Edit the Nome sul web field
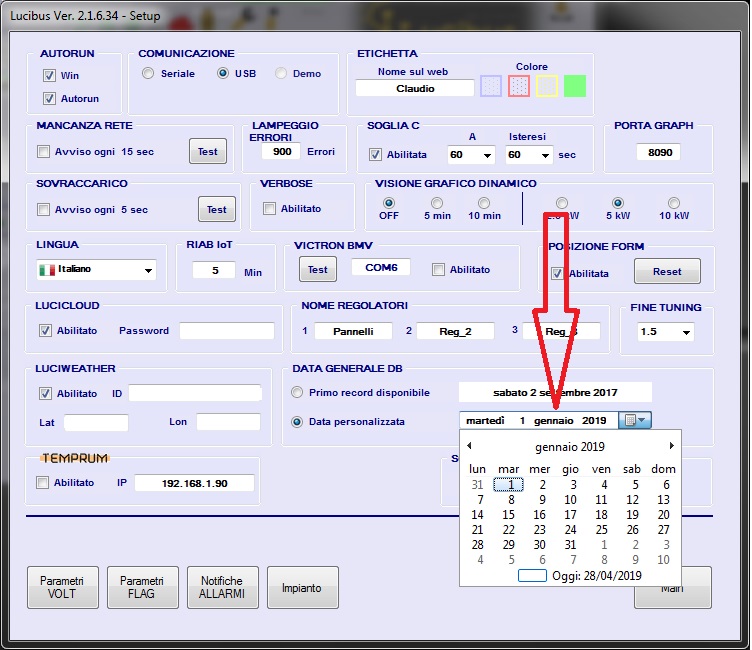The width and height of the screenshot is (752, 650). [x=415, y=88]
